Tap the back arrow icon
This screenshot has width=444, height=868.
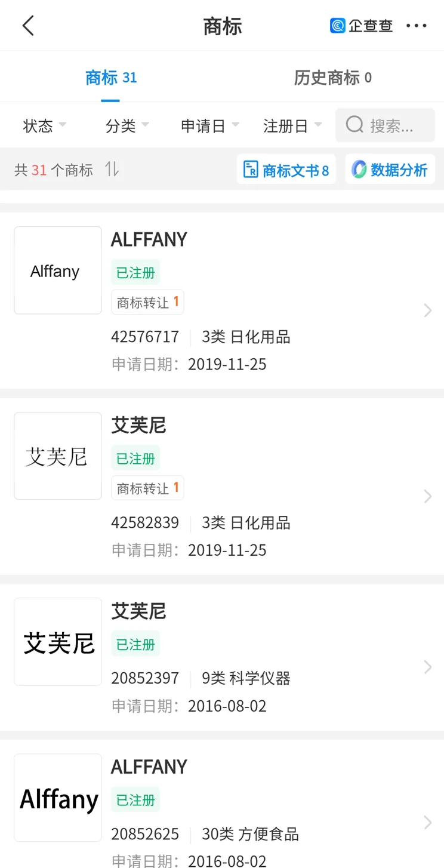pos(28,26)
